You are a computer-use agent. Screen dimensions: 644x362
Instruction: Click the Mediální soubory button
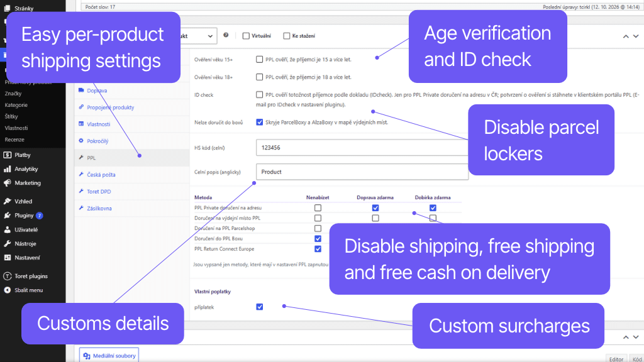[109, 356]
